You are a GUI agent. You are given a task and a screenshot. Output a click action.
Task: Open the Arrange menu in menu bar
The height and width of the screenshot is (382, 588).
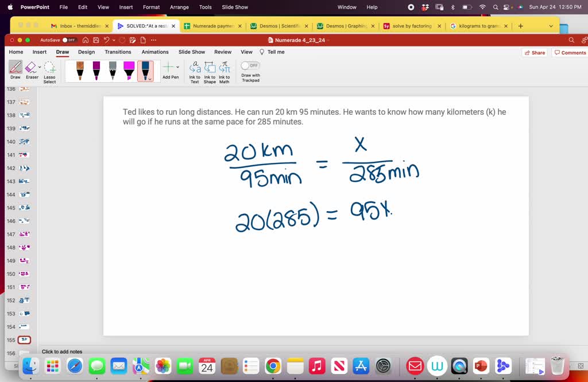[179, 7]
